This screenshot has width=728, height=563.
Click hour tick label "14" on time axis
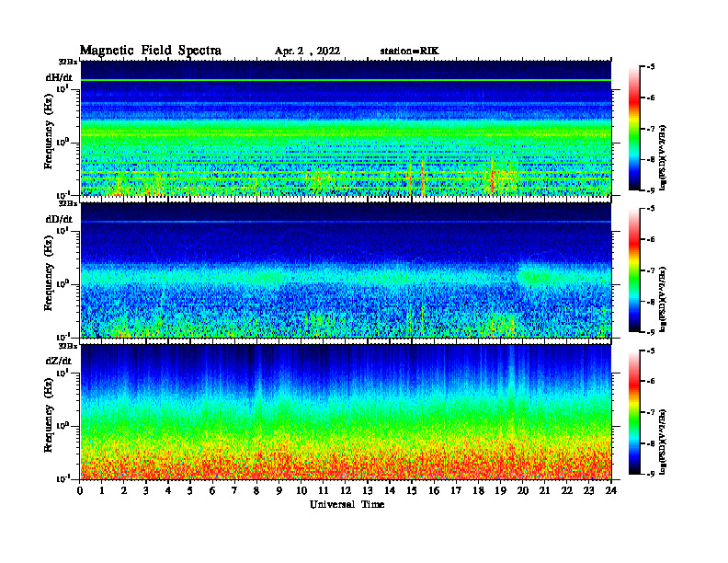pos(390,490)
